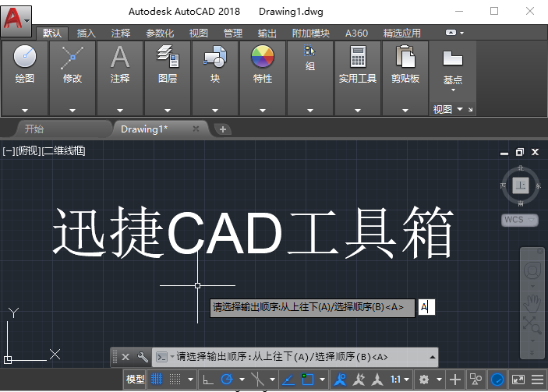
Task: Close the navigation bar panel
Action: (540, 251)
